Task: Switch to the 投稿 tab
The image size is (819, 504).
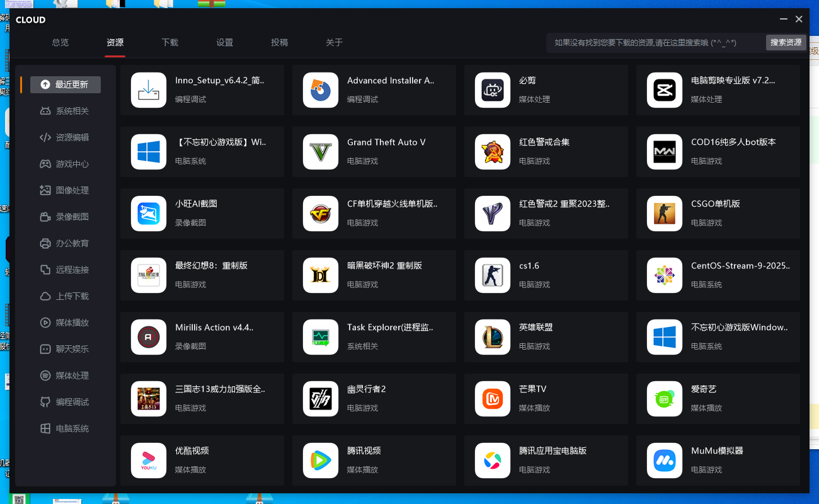Action: pyautogui.click(x=280, y=43)
